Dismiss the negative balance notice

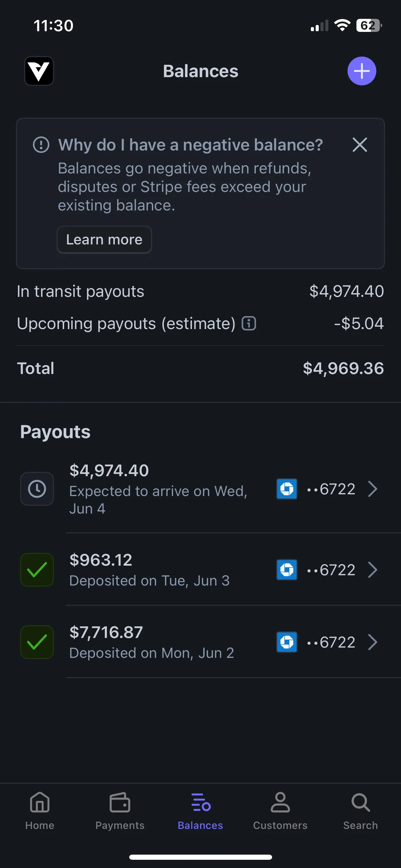(360, 145)
